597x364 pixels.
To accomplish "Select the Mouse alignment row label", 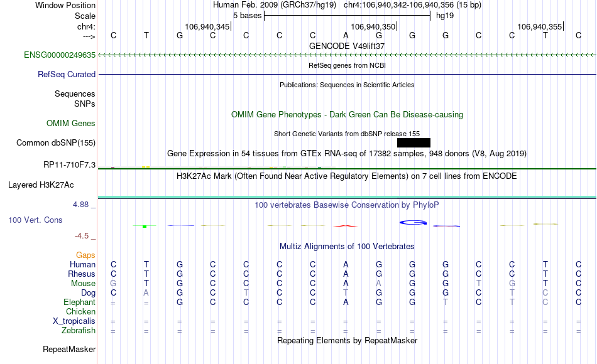I will tap(83, 284).
